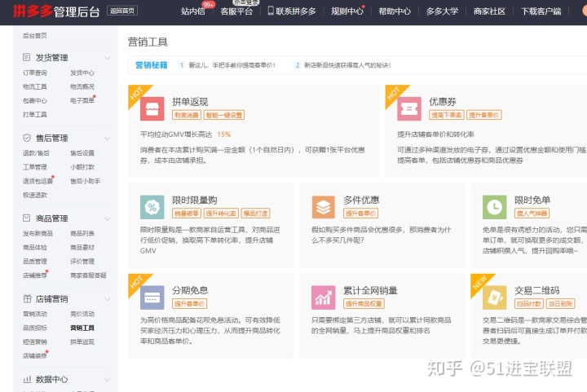Screen dimensions: 587x392
Task: Collapse the 店铺营销 section chevron
Action: (108, 299)
